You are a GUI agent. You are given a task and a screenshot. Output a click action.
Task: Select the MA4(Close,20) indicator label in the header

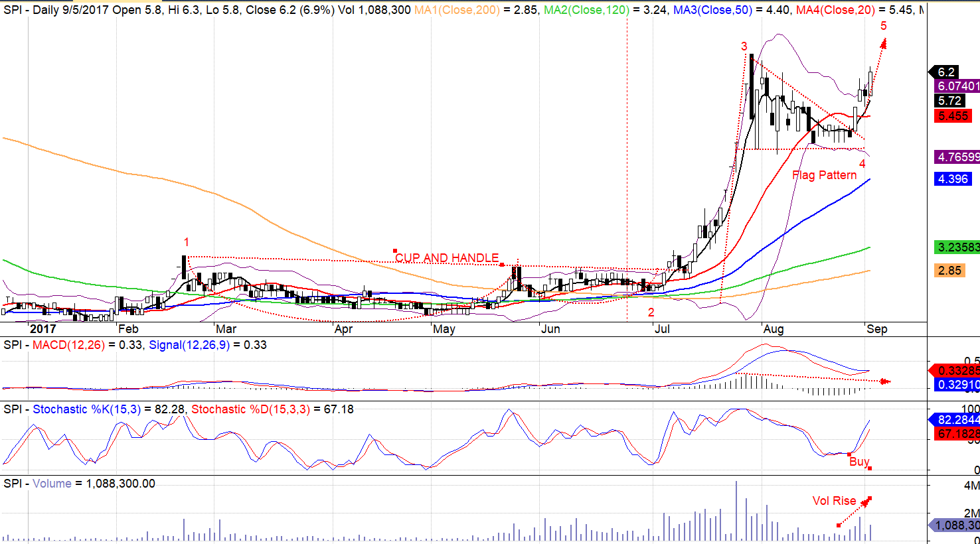pyautogui.click(x=837, y=10)
